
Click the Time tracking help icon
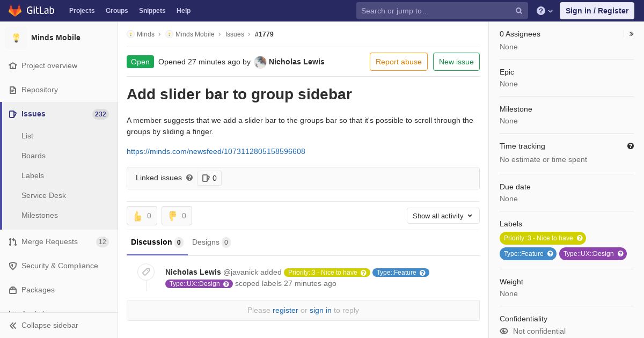coord(631,146)
